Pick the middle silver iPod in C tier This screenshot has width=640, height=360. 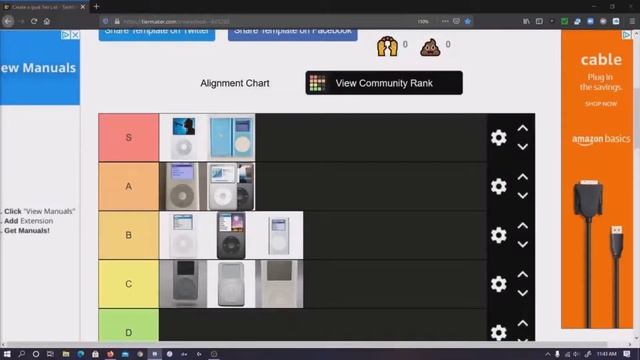point(231,284)
